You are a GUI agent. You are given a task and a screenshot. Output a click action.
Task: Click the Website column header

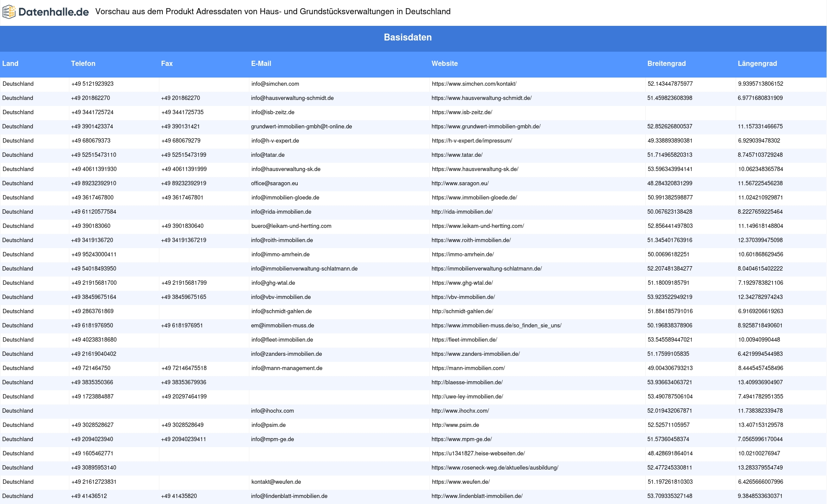click(x=445, y=63)
